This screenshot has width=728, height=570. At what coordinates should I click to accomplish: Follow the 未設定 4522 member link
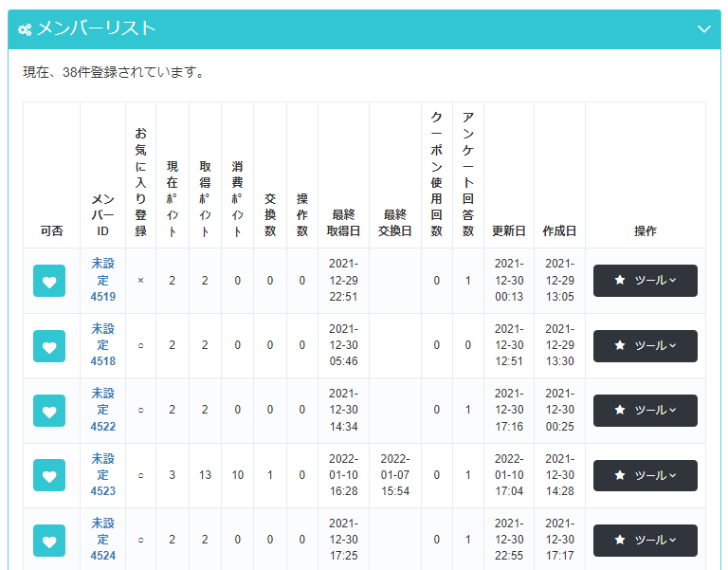tap(102, 410)
